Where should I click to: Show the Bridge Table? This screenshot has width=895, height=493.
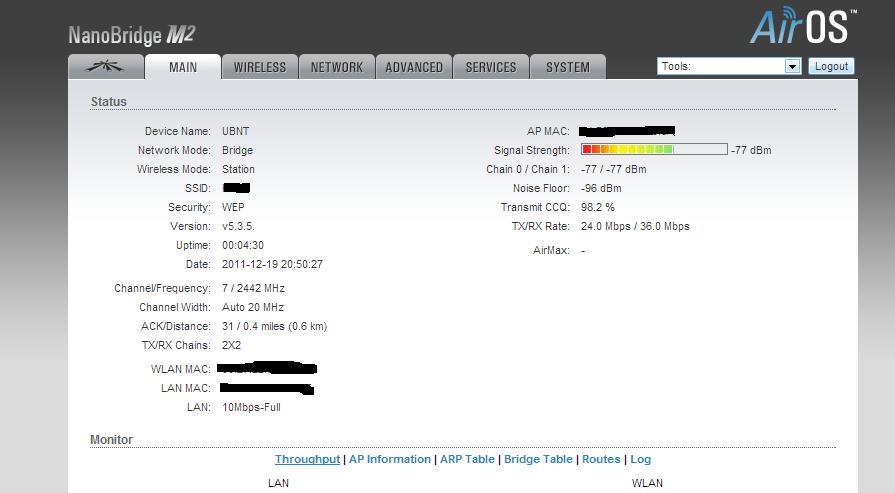(x=538, y=459)
